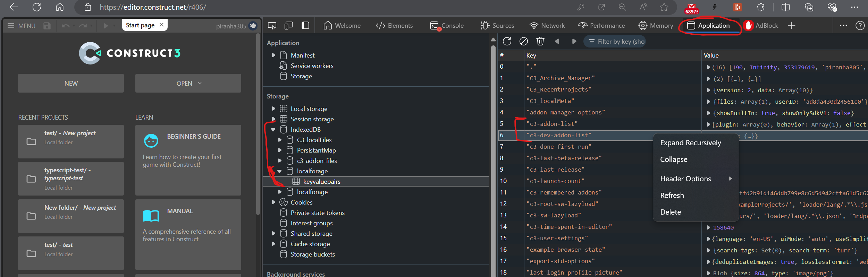
Task: Close the Start page tab
Action: tap(161, 25)
